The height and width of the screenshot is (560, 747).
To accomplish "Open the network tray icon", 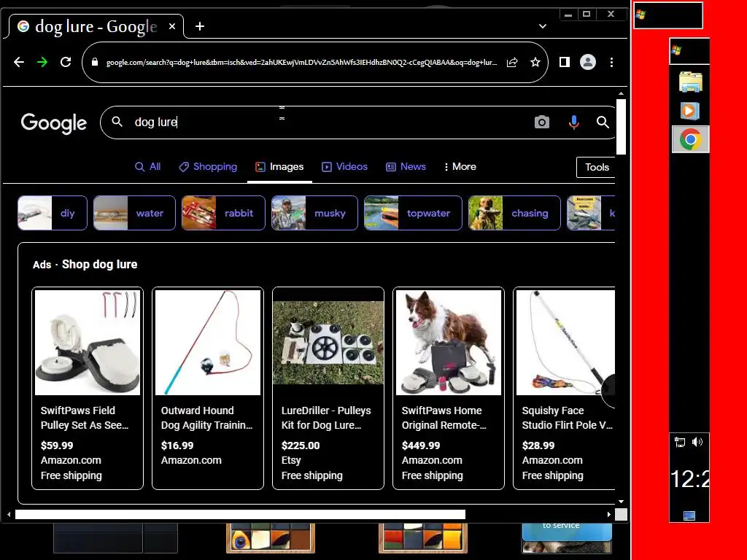I will (x=680, y=443).
